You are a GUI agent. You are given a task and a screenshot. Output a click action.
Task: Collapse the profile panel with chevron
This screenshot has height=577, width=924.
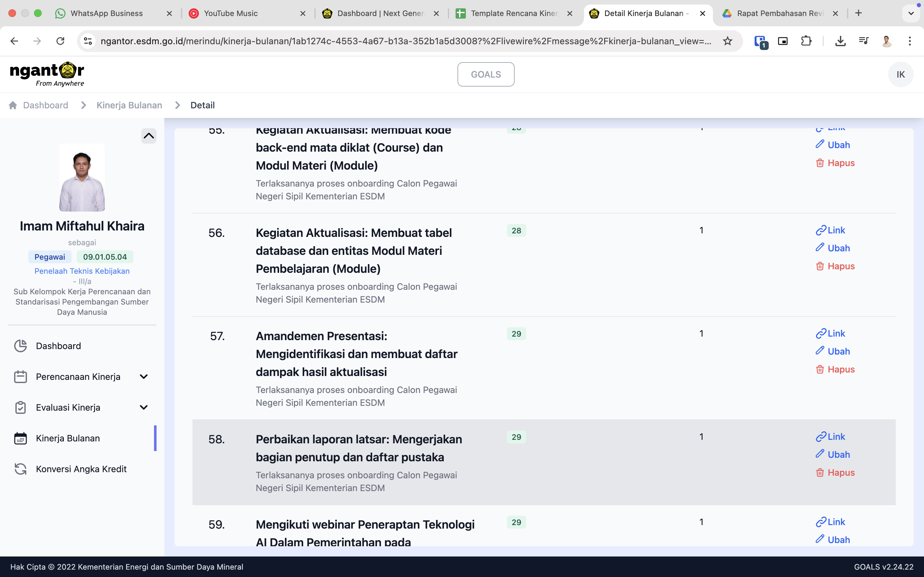point(149,136)
